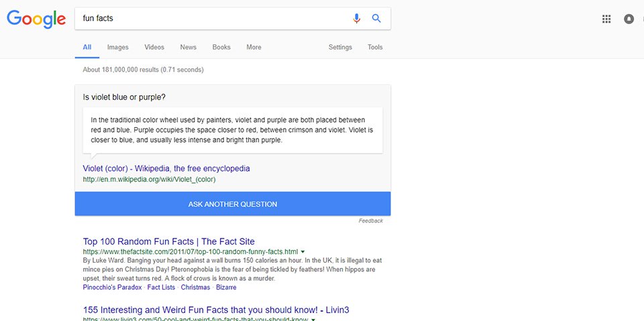
Task: Open the Christmas sitelink
Action: (195, 287)
